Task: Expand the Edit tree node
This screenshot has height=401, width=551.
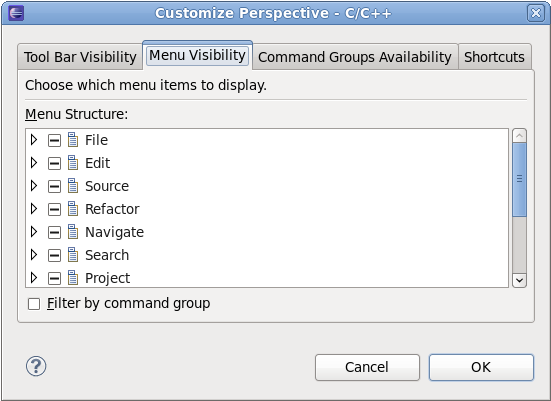Action: click(x=34, y=163)
